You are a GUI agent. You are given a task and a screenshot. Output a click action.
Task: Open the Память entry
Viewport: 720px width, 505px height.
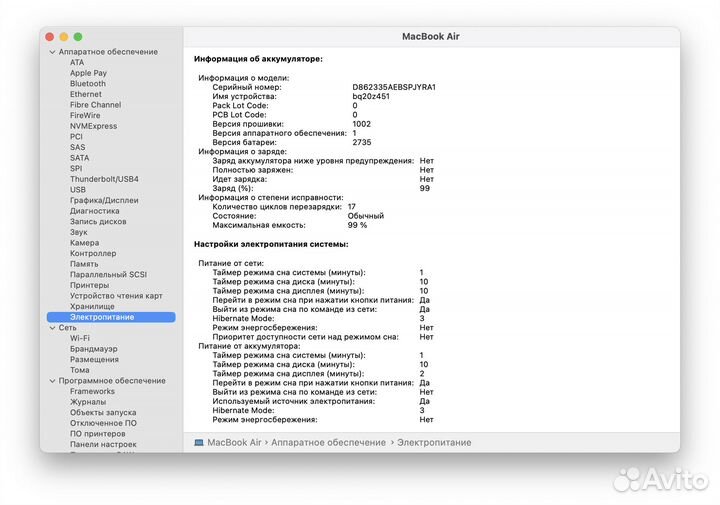pyautogui.click(x=84, y=264)
